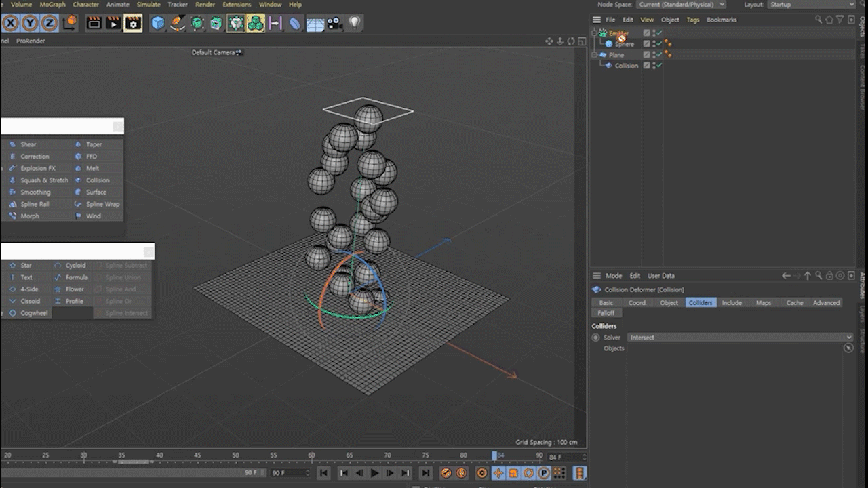Click Objects picker cursor icon
Image resolution: width=868 pixels, height=488 pixels.
coord(848,348)
